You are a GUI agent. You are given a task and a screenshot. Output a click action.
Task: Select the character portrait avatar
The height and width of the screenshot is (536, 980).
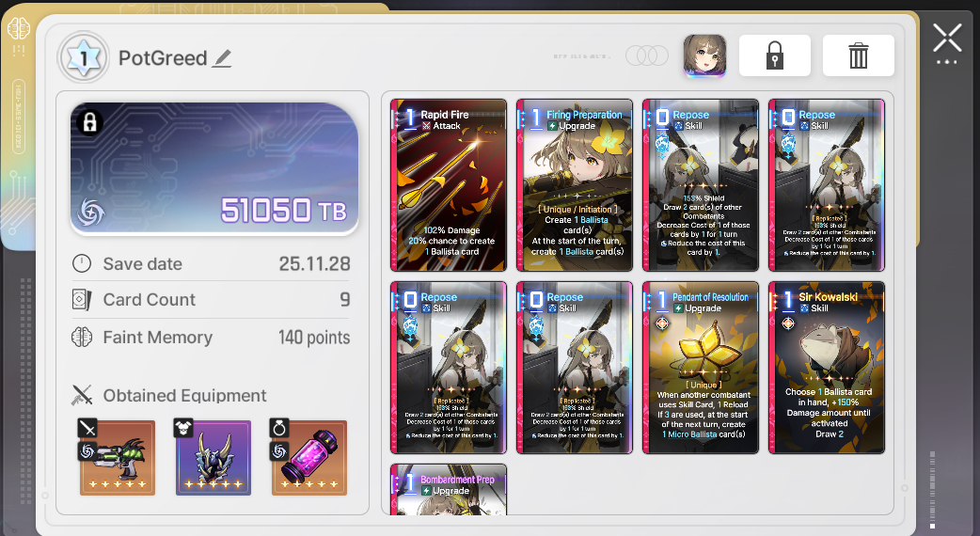point(704,55)
